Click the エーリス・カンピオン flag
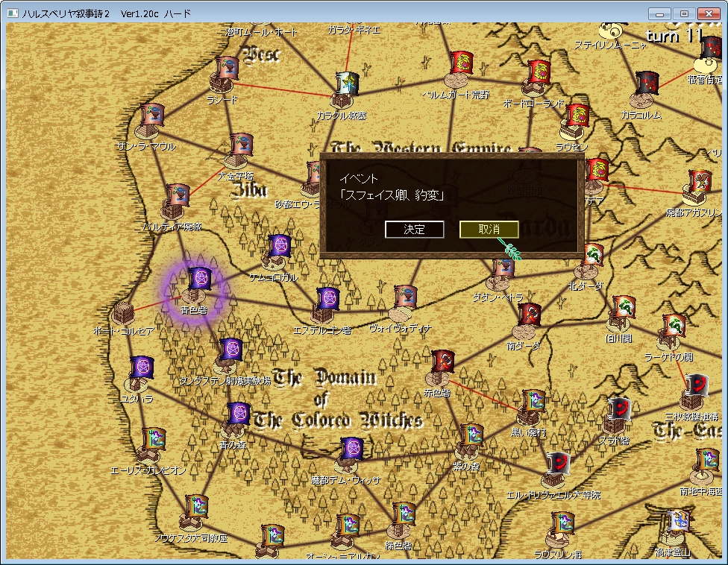Viewport: 728px width, 565px height. pyautogui.click(x=154, y=440)
